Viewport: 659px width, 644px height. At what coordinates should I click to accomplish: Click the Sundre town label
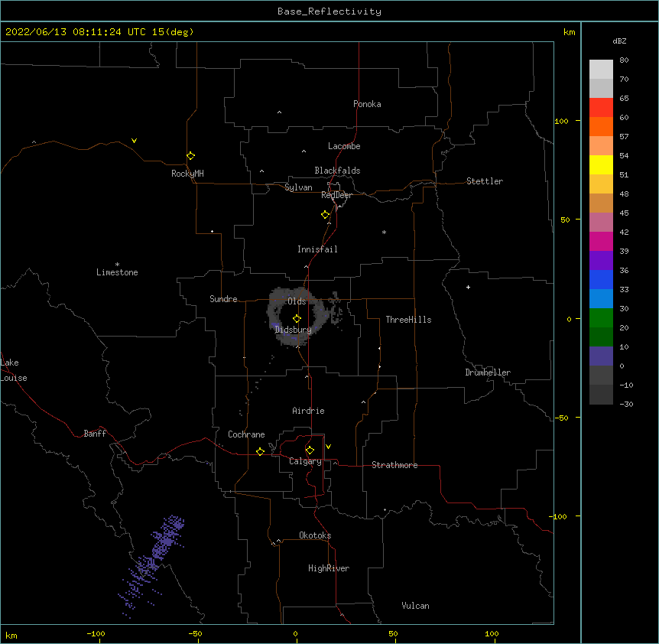tap(223, 299)
